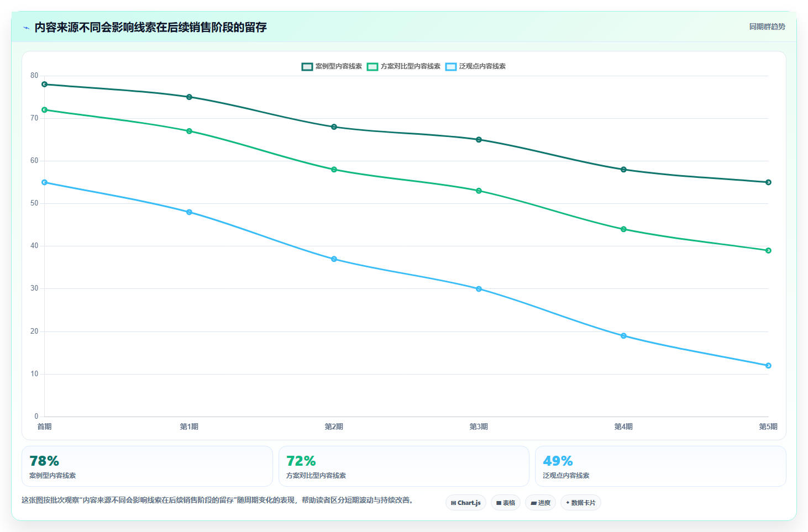Click the title 内容来源不同会影响线索在后续销售阶段的留存

(150, 27)
